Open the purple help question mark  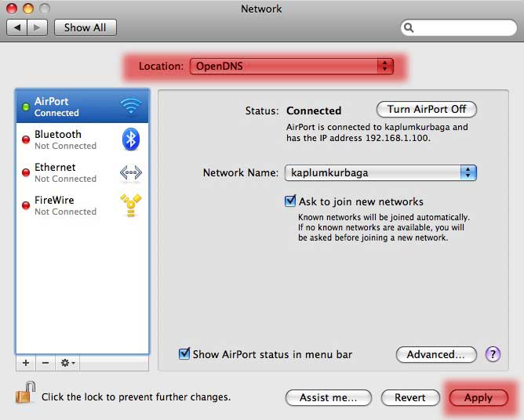(x=493, y=354)
